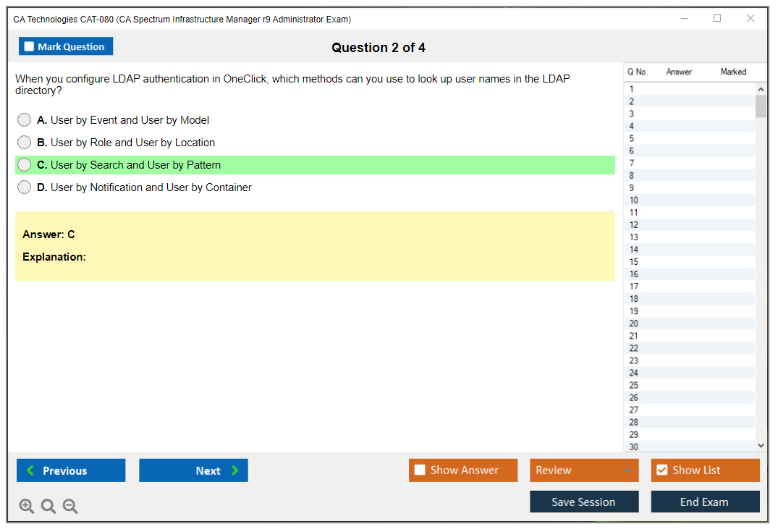Open the Review dropdown menu
778x532 pixels.
click(x=583, y=470)
